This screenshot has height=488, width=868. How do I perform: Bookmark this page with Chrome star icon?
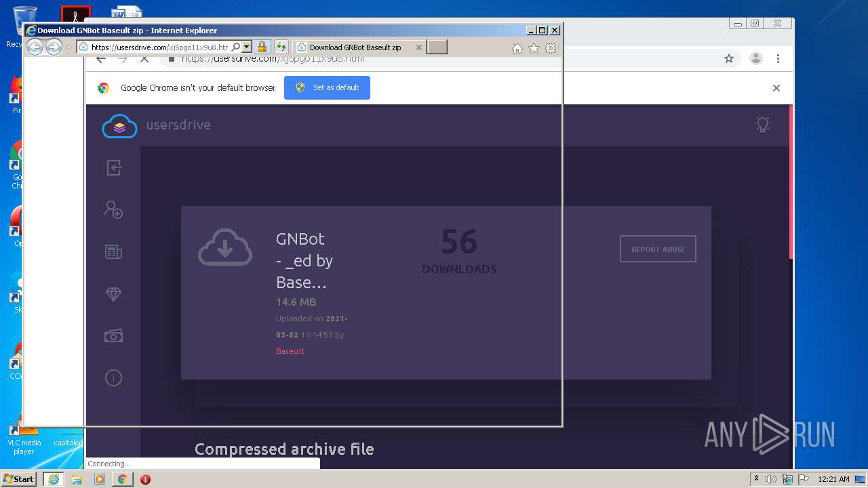pyautogui.click(x=729, y=58)
